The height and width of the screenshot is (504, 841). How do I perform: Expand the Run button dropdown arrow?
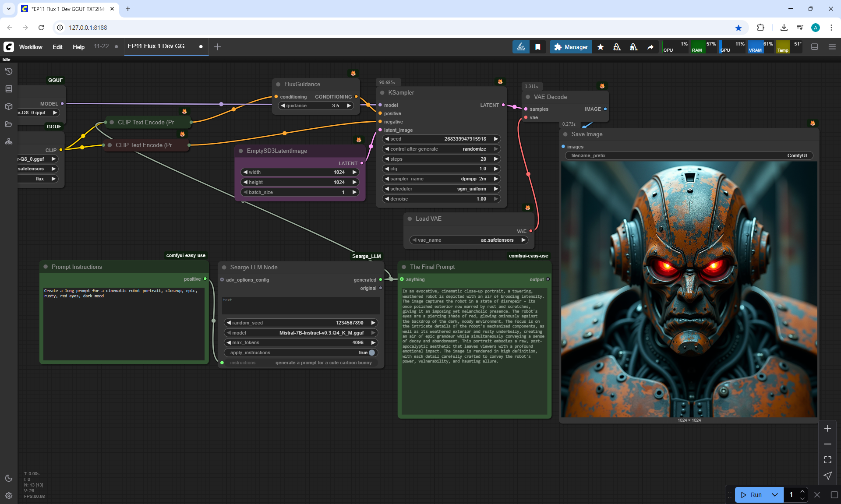click(774, 495)
